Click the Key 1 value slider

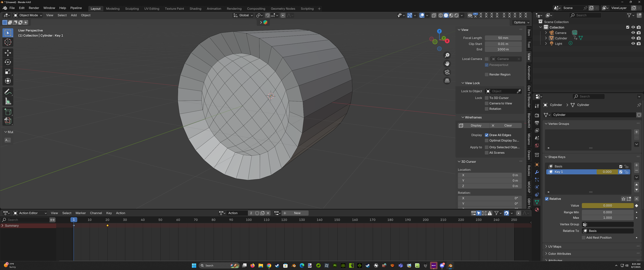click(x=607, y=172)
